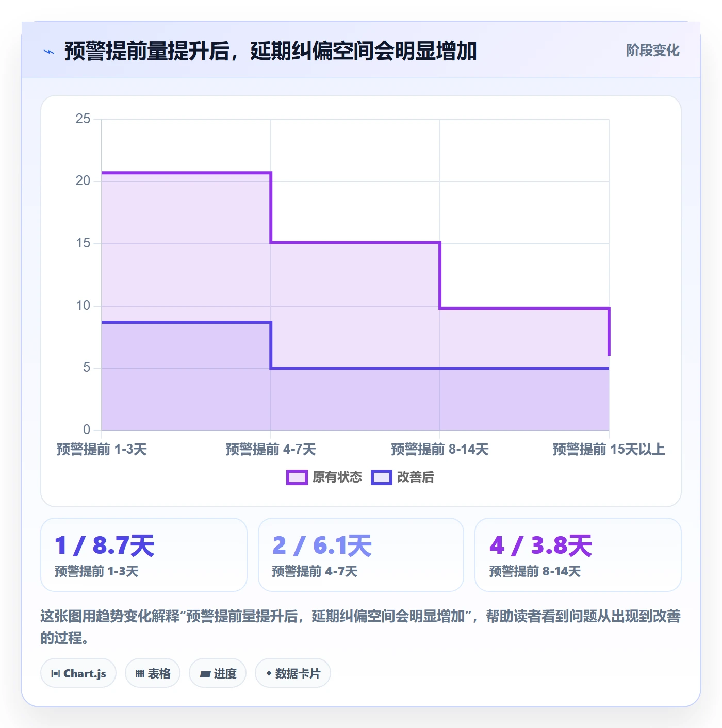Select the Chart.js tag chip
722x728 pixels.
(x=78, y=673)
